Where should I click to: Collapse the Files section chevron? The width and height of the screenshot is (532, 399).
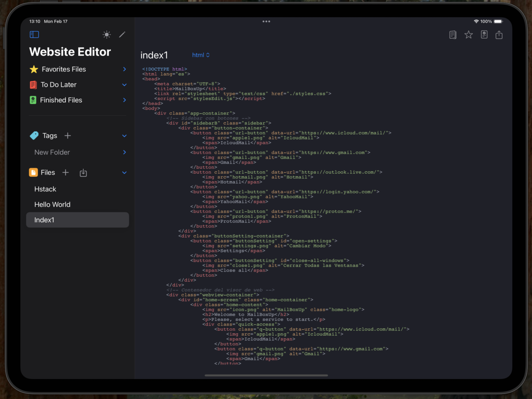point(124,173)
